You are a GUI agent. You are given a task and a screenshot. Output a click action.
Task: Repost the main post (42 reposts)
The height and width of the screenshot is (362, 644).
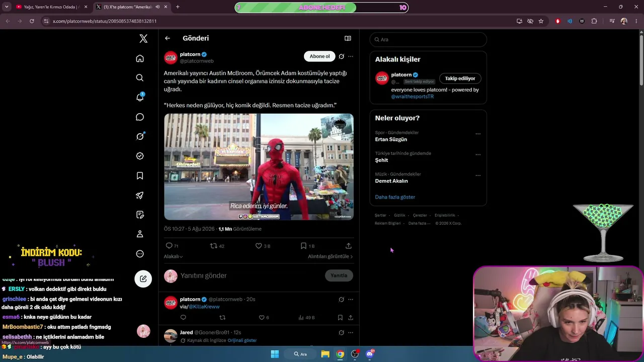(217, 246)
